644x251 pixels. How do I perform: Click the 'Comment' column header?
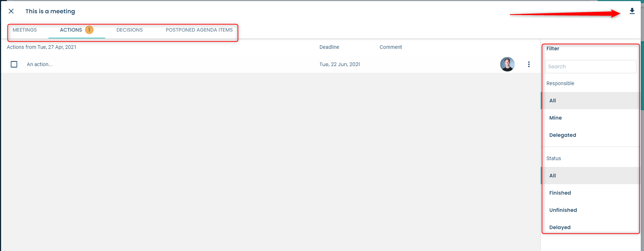pos(391,47)
